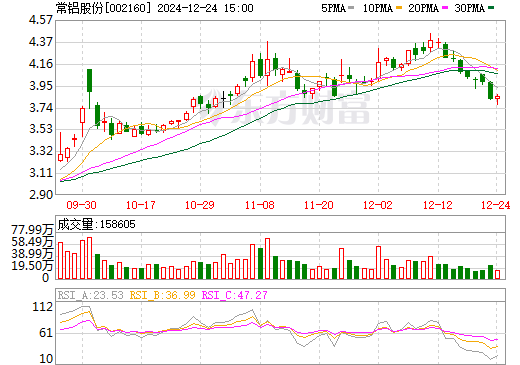Click the green 30PMA legend color marker
Image resolution: width=520 pixels, height=365 pixels.
pos(491,8)
